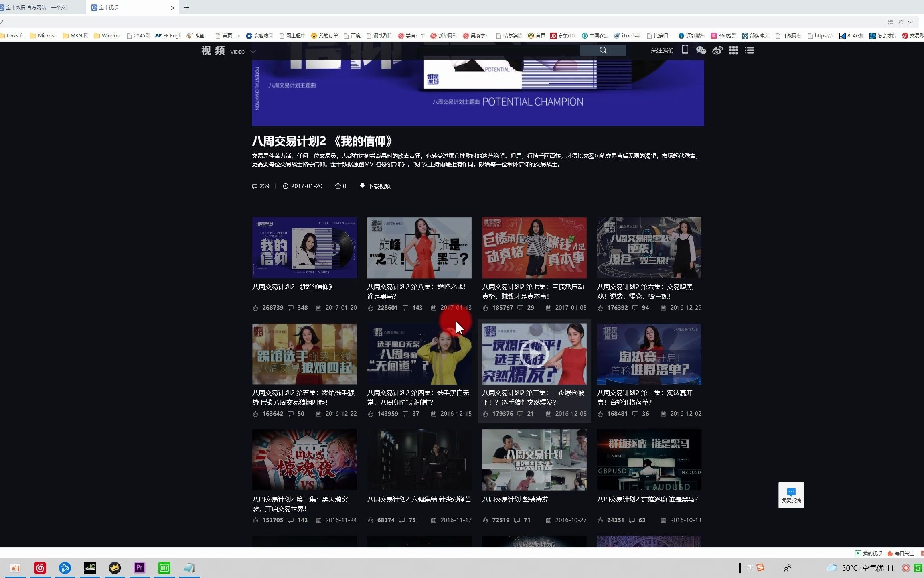
Task: Open the list menu icon in header
Action: point(749,50)
